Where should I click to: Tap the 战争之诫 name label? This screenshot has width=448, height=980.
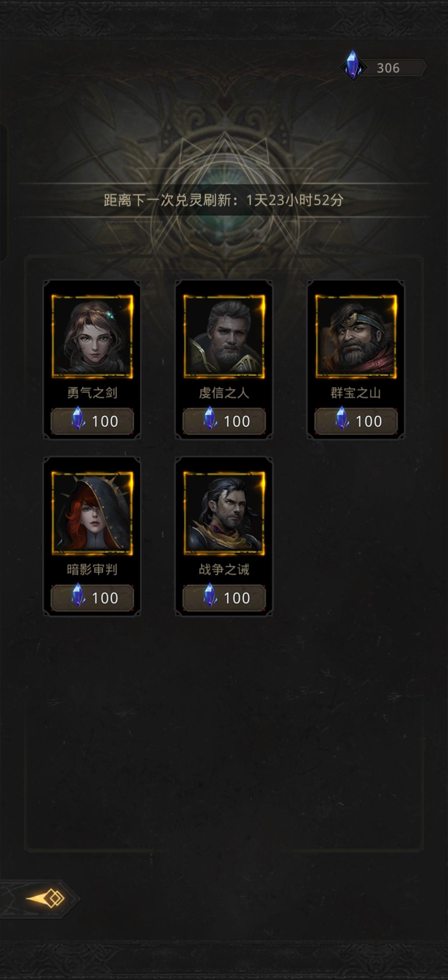[224, 569]
